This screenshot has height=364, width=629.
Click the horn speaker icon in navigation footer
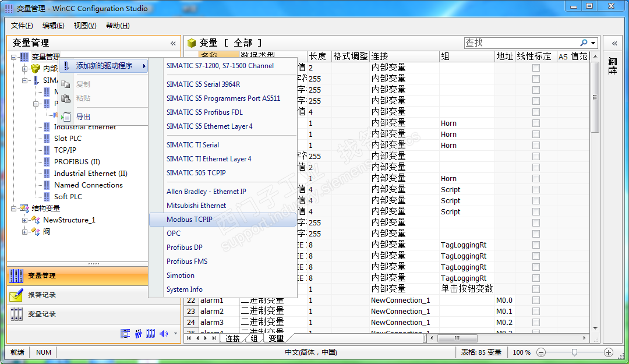164,334
